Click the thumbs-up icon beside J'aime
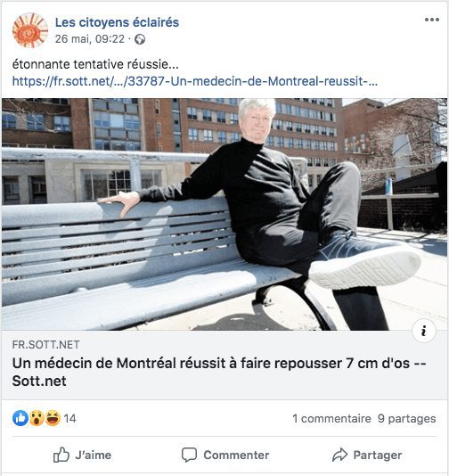449x476 pixels. 61,455
